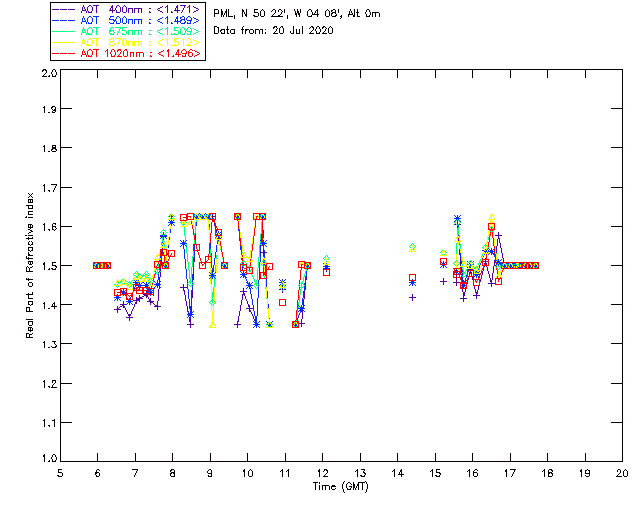The image size is (640, 512).
Task: Click the AOT 400nm legend entry
Action: [x=126, y=9]
